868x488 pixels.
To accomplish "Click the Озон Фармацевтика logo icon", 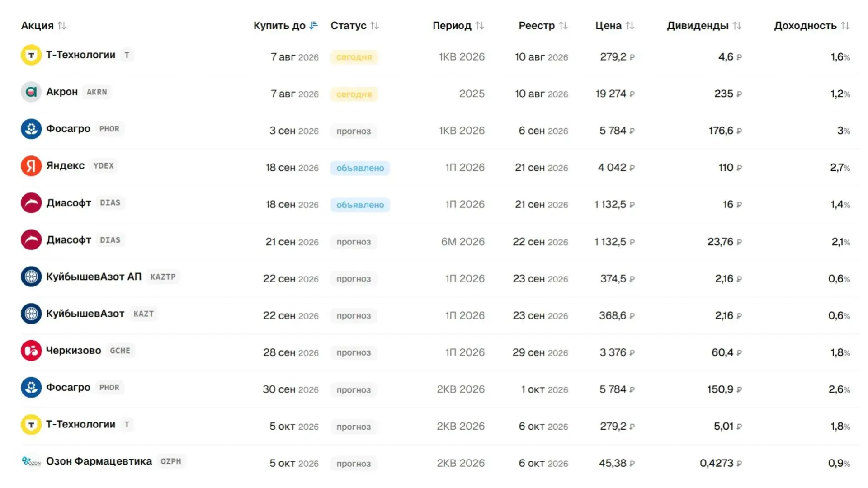I will pyautogui.click(x=31, y=461).
